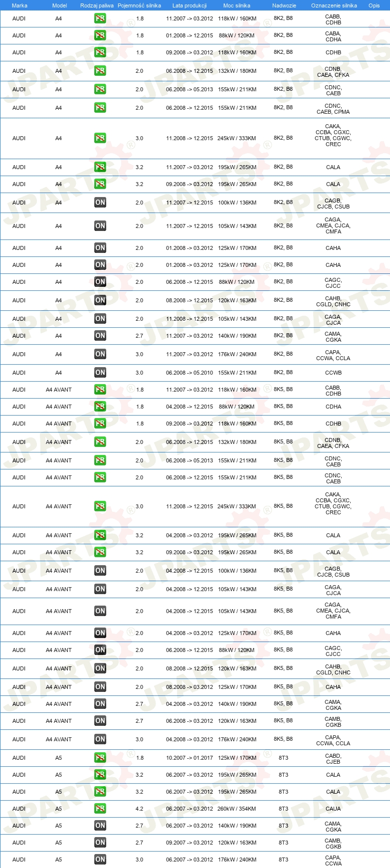Select '100kW / 136KM' in A4 8K2 row
Image resolution: width=390 pixels, height=868 pixels.
[x=237, y=203]
